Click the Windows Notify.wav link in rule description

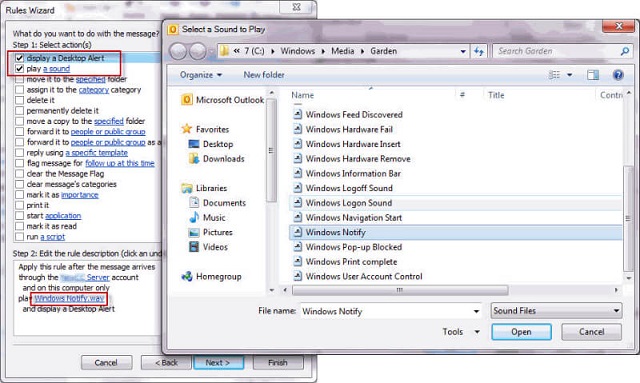[x=69, y=298]
